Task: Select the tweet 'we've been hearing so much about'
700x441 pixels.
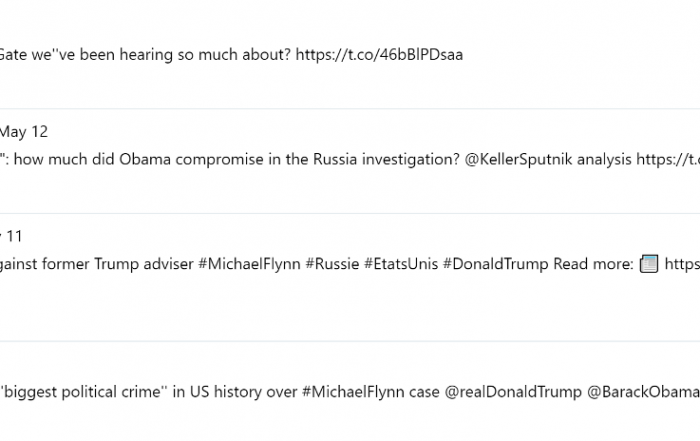Action: tap(350, 54)
